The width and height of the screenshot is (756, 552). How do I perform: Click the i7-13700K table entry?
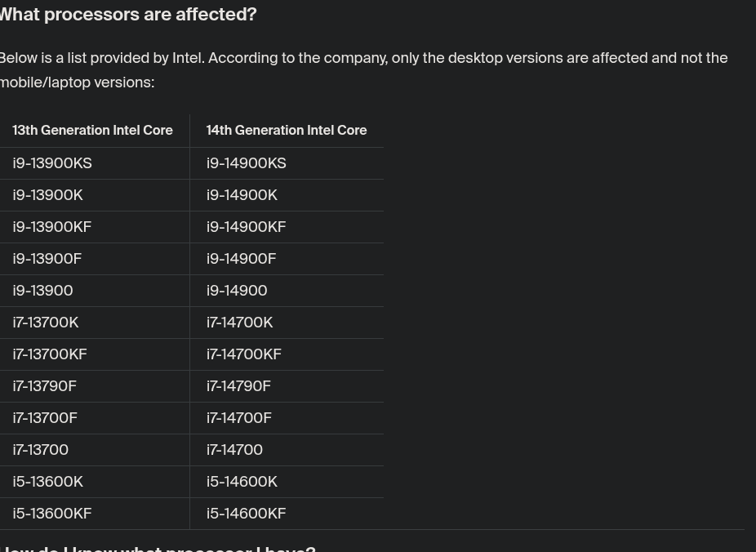click(x=46, y=323)
